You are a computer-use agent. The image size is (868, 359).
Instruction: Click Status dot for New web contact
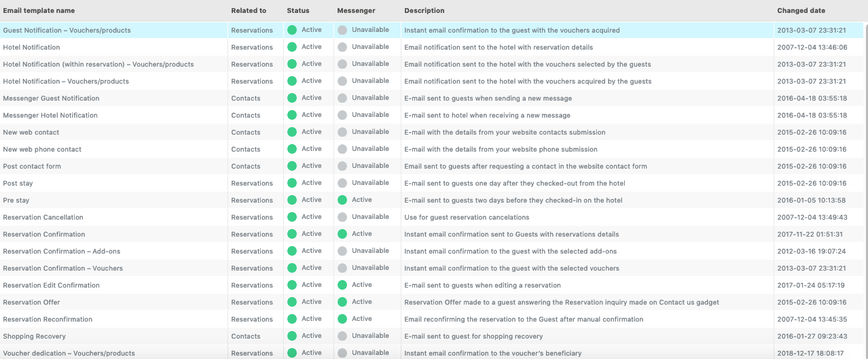292,132
